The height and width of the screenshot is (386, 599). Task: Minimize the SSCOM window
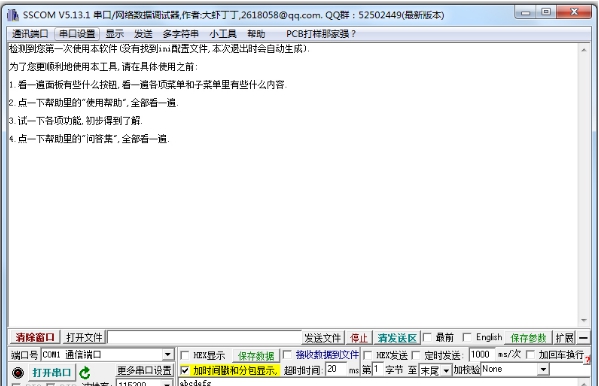[525, 13]
